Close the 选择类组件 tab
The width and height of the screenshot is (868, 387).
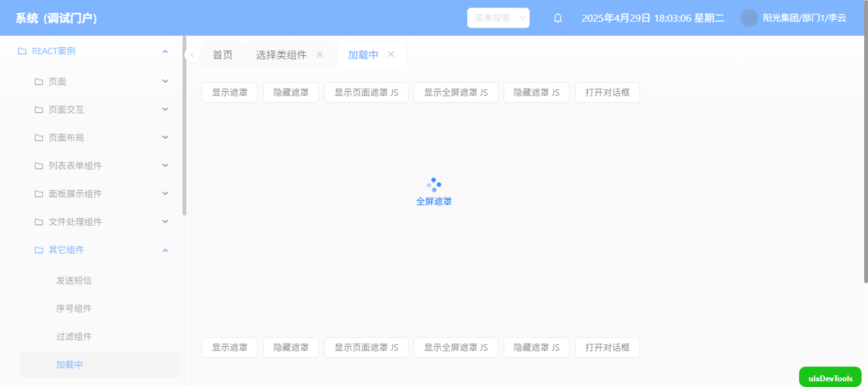[x=320, y=54]
